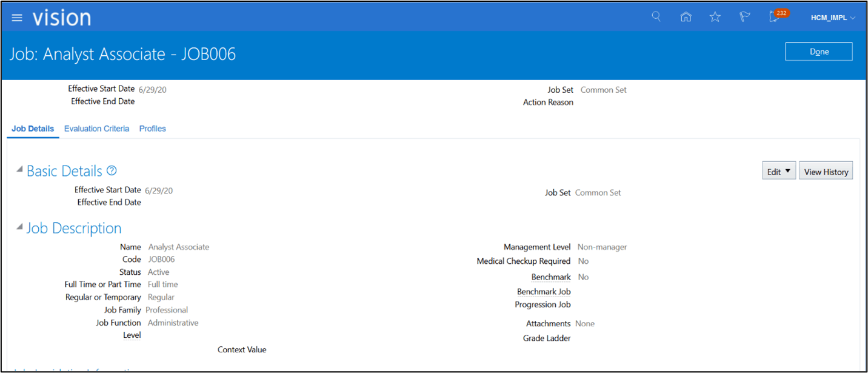Screen dimensions: 868x373
Task: Click the Benchmark field link
Action: click(x=550, y=277)
